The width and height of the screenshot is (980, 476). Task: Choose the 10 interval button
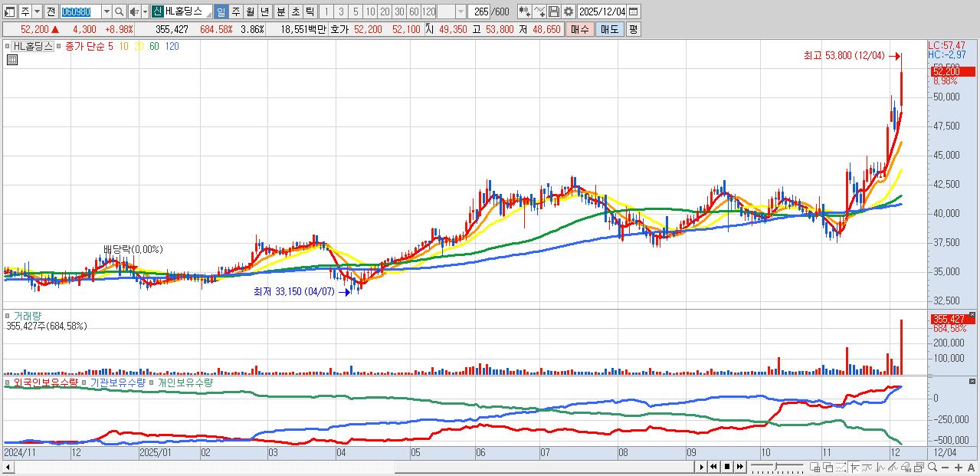[370, 11]
